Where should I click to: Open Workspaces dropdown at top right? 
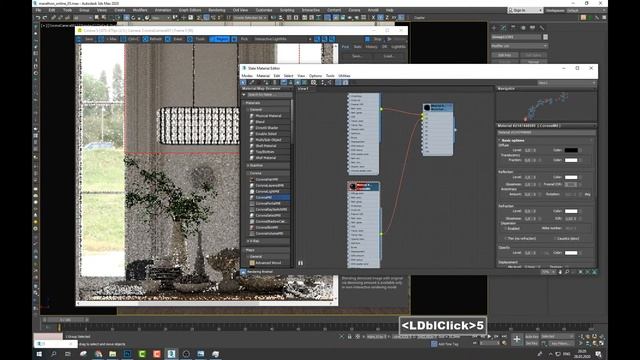coord(588,10)
